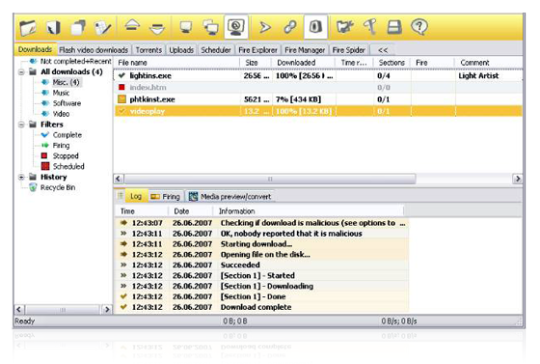Click the green Firing filter arrow icon

[x=45, y=145]
